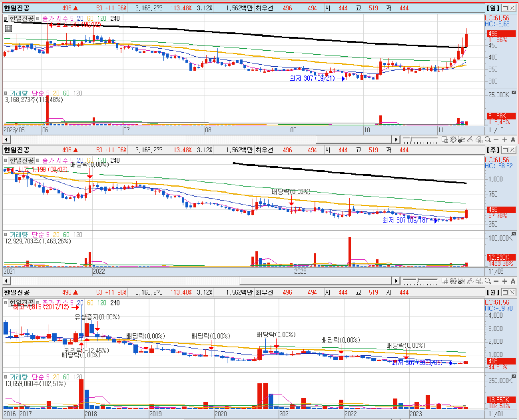
Task: Click the red 496 price tag on daily chart axis
Action: tap(501, 34)
